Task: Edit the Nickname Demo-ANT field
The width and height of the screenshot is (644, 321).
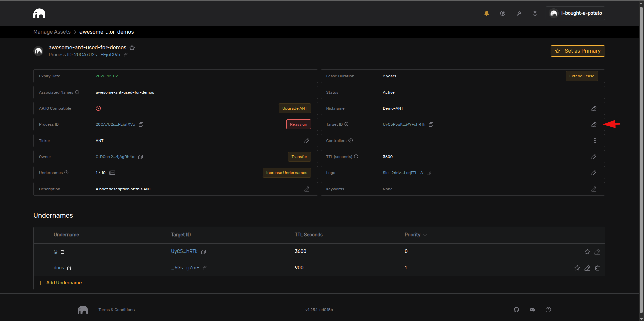Action: [594, 108]
